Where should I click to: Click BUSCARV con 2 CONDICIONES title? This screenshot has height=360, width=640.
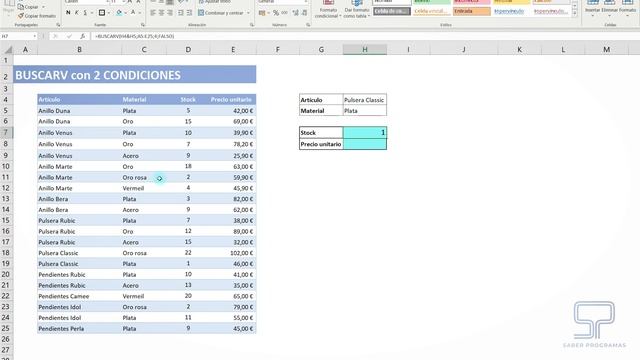tap(98, 75)
